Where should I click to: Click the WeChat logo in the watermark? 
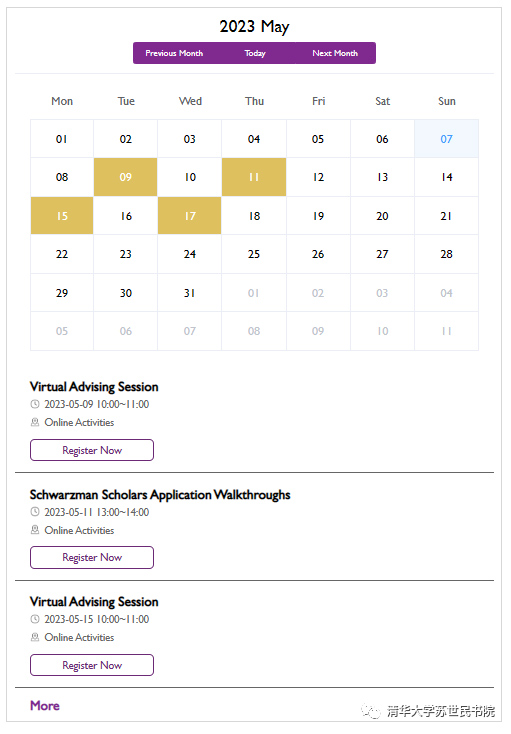[x=371, y=712]
